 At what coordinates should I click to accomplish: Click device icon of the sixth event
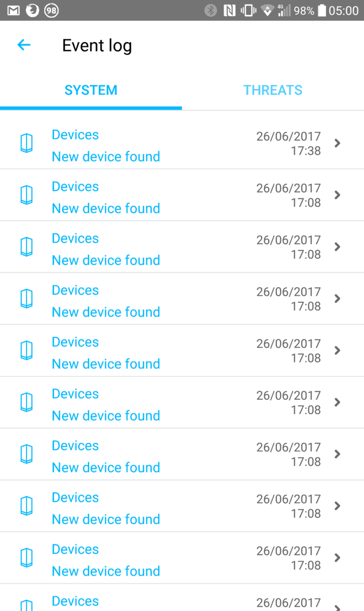pos(26,402)
